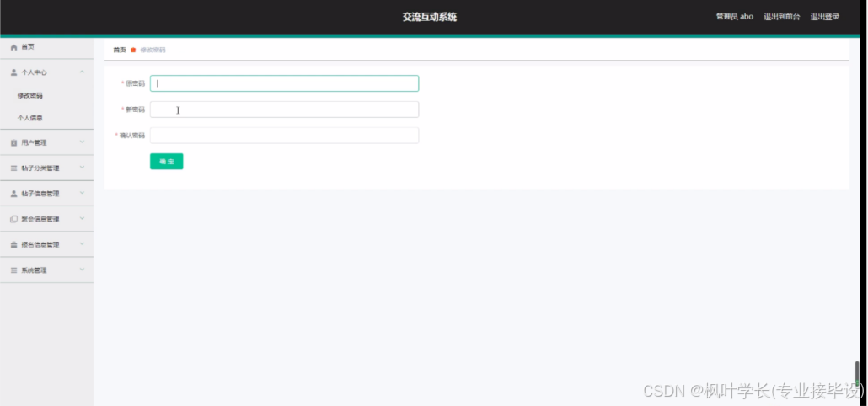Click 退出登录 in the header

825,17
